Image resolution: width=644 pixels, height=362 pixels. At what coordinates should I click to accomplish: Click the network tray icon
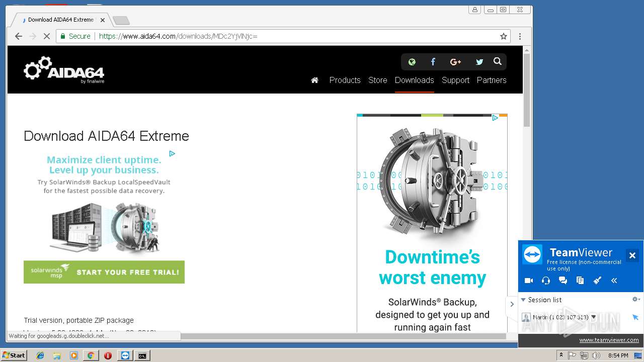pos(584,355)
